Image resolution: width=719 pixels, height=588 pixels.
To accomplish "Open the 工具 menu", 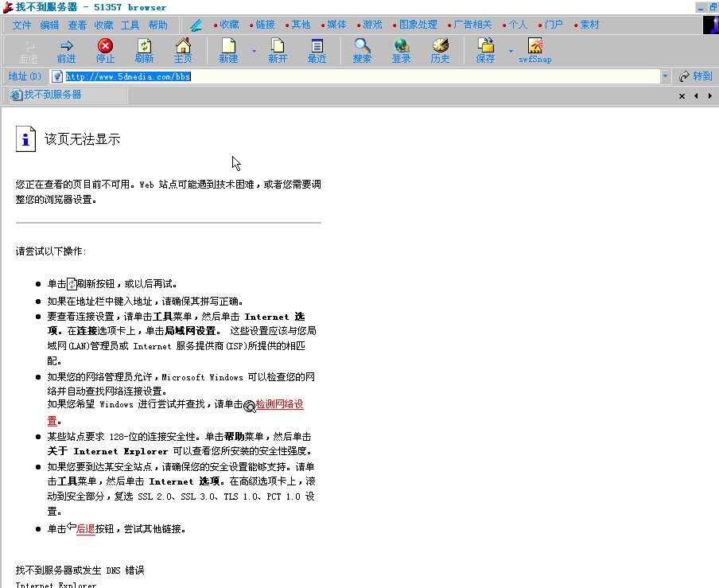I will (x=130, y=25).
